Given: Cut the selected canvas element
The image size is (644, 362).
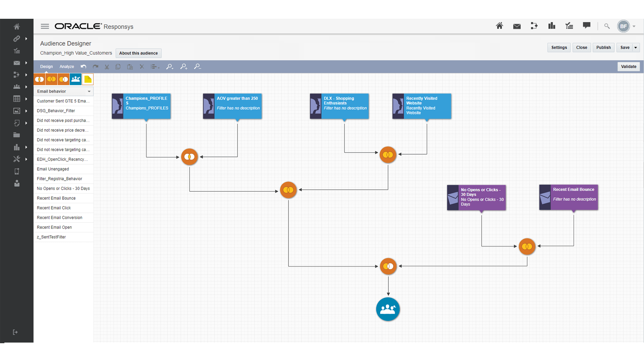Looking at the screenshot, I should pyautogui.click(x=107, y=67).
